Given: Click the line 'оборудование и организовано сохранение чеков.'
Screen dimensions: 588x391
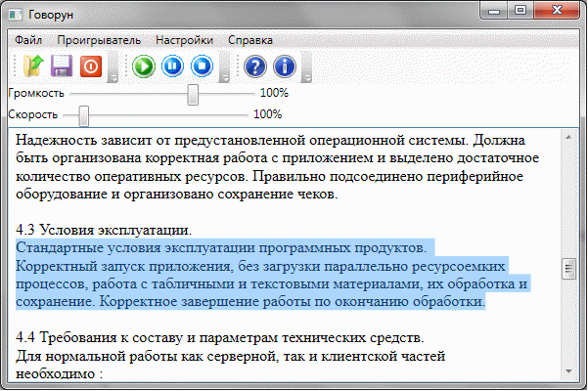Looking at the screenshot, I should pos(177,194).
